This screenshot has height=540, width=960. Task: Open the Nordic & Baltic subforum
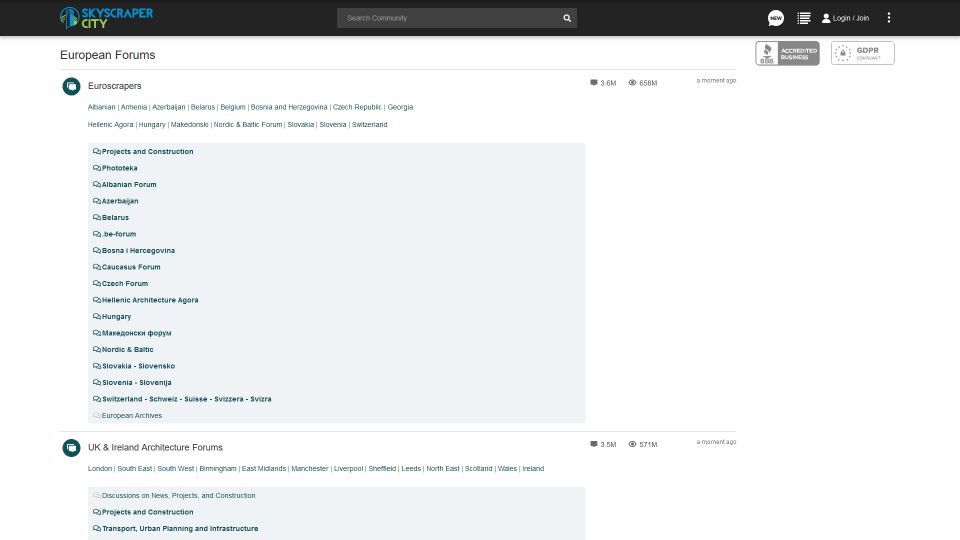pyautogui.click(x=127, y=350)
